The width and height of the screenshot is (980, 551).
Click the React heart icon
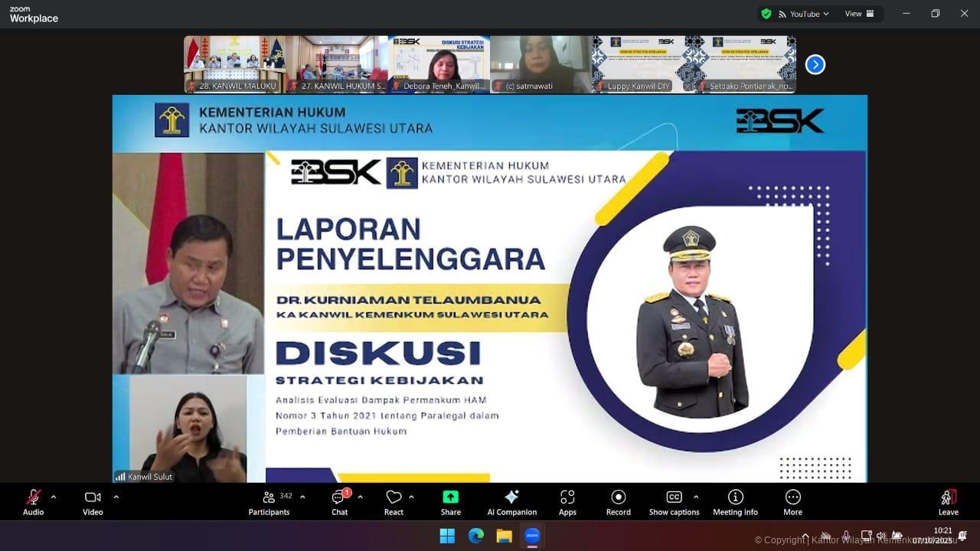[x=394, y=501]
